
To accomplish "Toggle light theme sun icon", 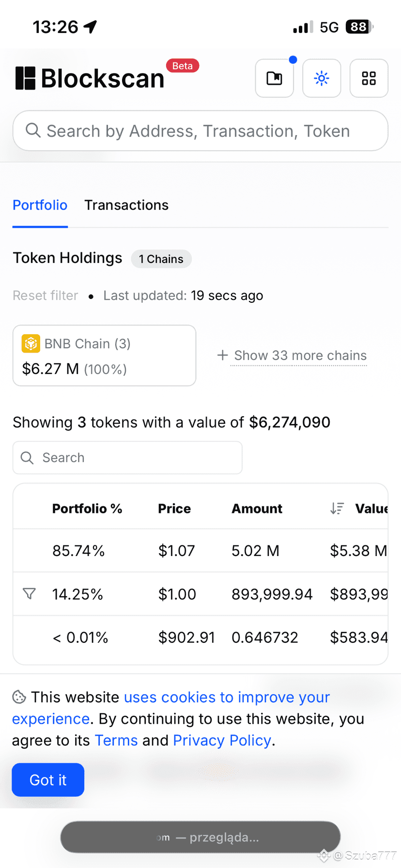I will click(322, 78).
